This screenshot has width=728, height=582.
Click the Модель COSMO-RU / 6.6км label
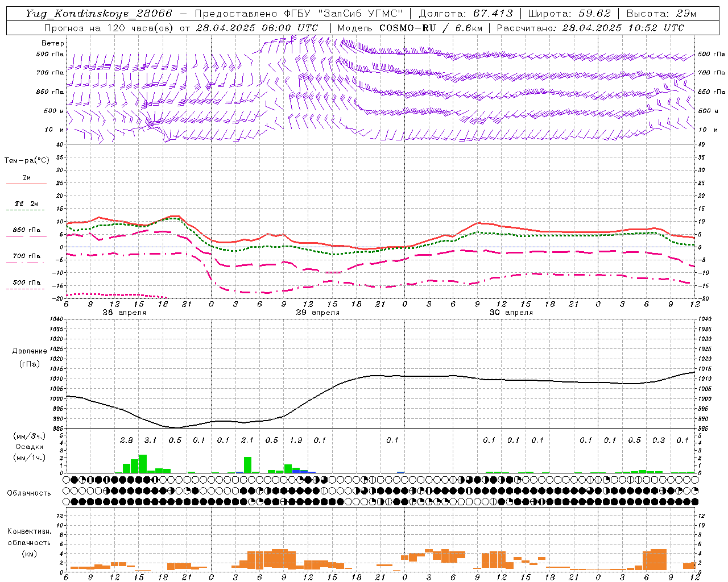pos(410,28)
